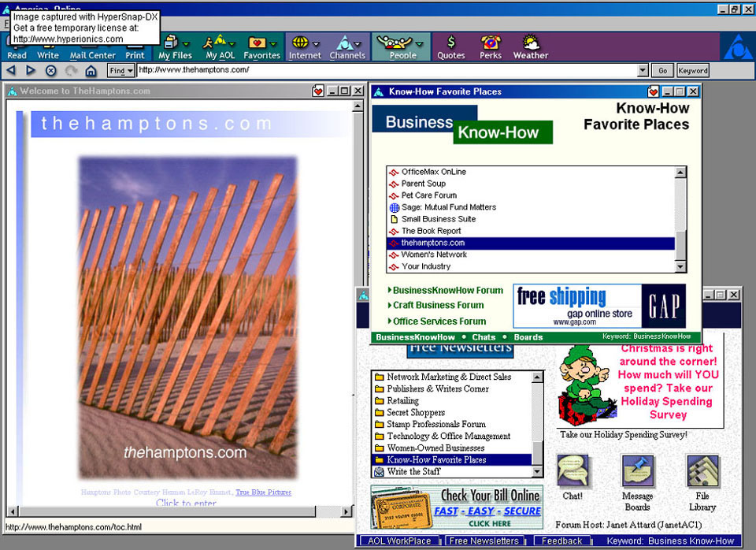Open the Craft Business Forum link
Image resolution: width=756 pixels, height=550 pixels.
pos(438,306)
